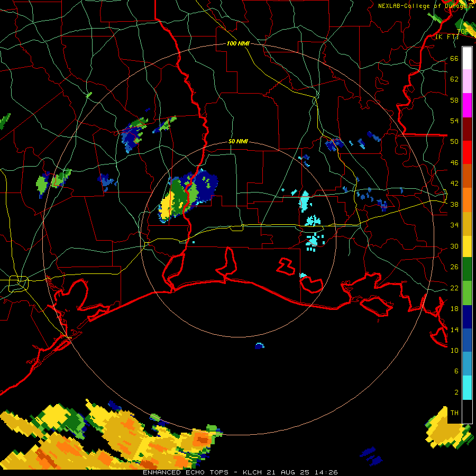This screenshot has width=476, height=476.
Task: Click the legend value "18"
Action: [x=454, y=309]
